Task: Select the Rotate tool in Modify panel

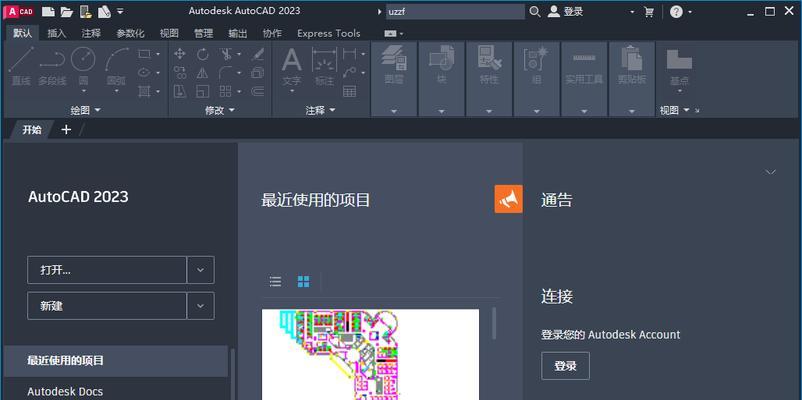Action: click(203, 54)
